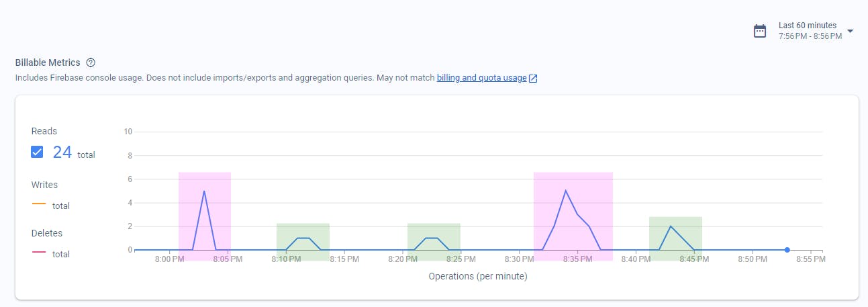Click the large pink region near 8:35 PM
868x307 pixels.
573,216
